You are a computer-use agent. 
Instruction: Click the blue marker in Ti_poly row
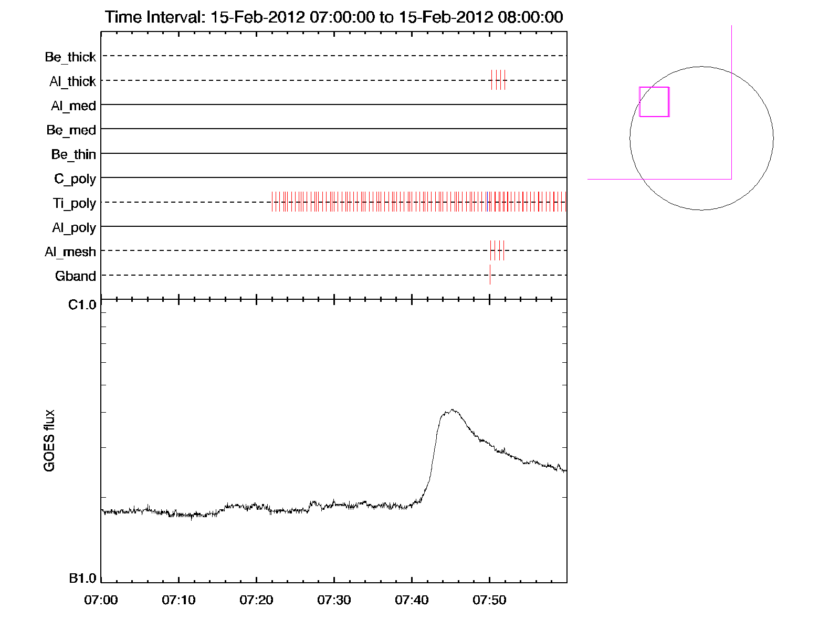point(488,202)
